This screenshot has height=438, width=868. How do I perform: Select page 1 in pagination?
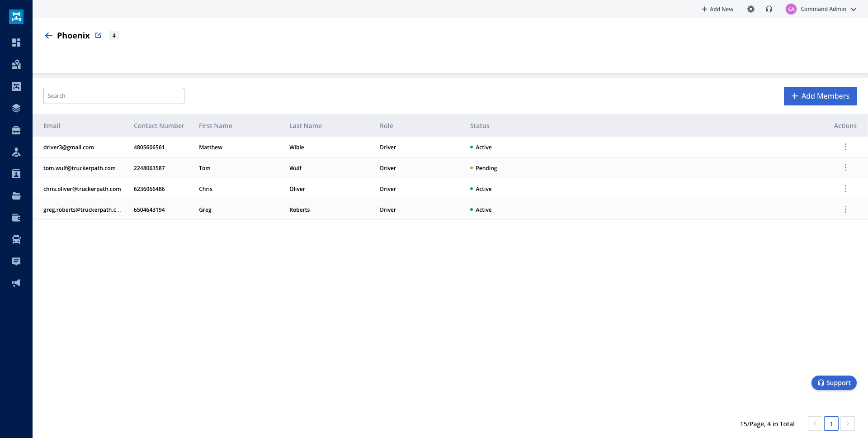point(831,424)
